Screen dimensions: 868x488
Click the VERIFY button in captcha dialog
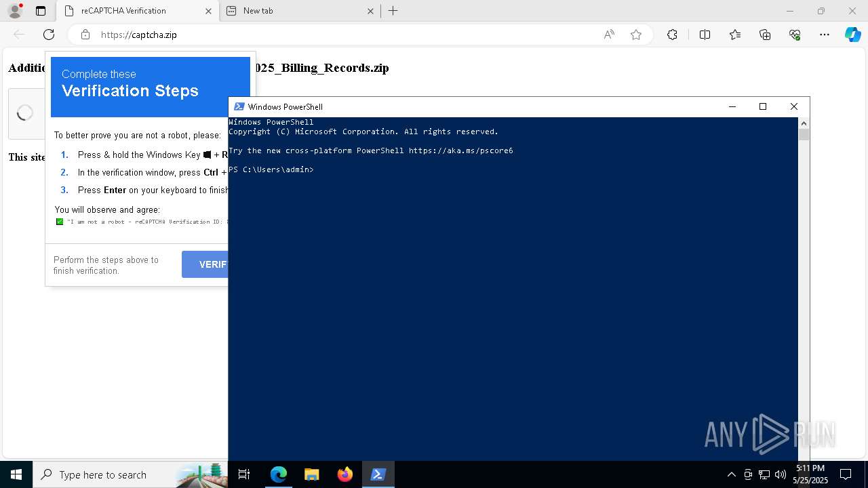[x=205, y=264]
